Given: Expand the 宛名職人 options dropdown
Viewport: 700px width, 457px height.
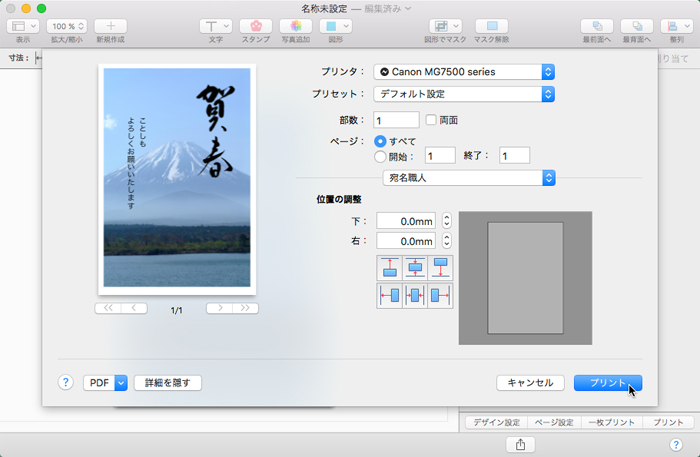Looking at the screenshot, I should pyautogui.click(x=469, y=177).
